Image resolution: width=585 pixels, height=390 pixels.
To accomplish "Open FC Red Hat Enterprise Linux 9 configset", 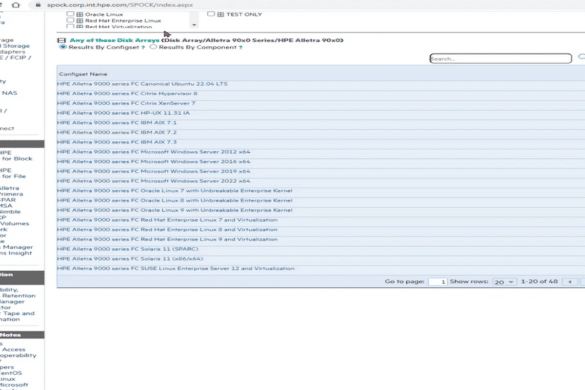I will (167, 239).
